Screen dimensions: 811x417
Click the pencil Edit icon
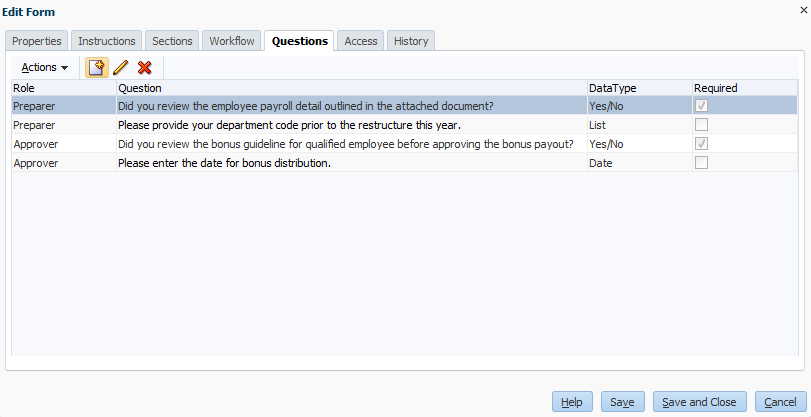pos(121,68)
